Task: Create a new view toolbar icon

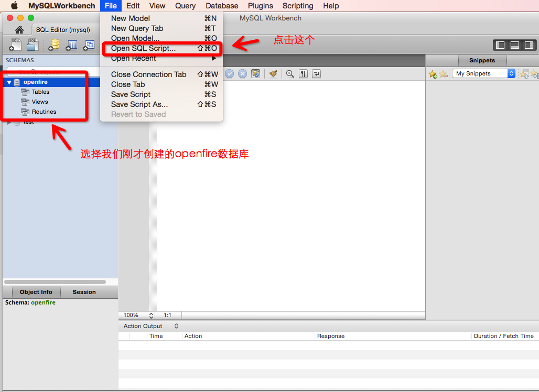Action: [x=89, y=45]
